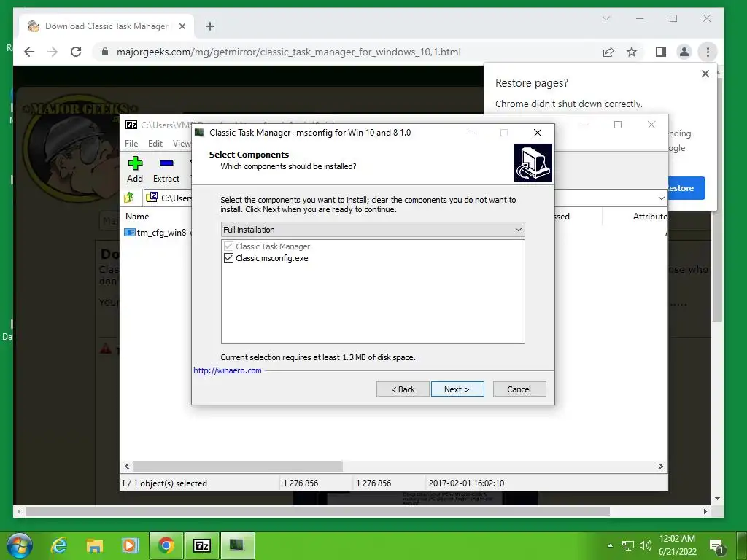Open a new Chrome tab
This screenshot has height=560, width=747.
point(210,26)
